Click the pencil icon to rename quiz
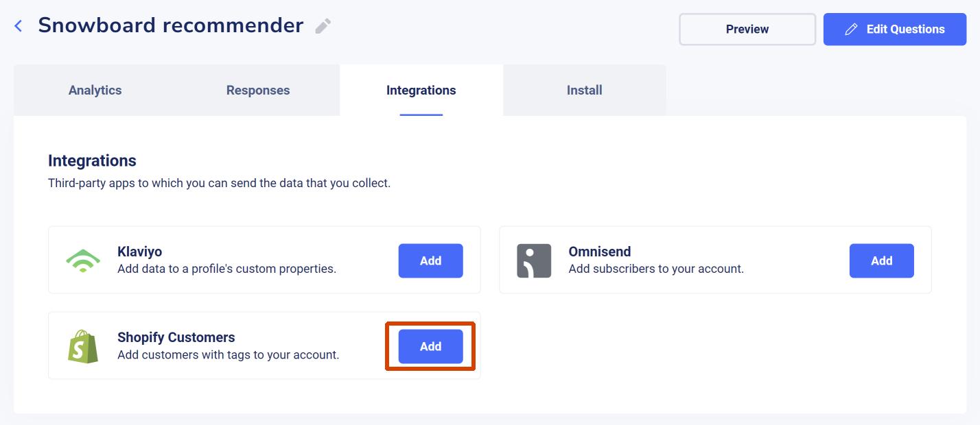Screen dimensions: 980x425 tap(323, 26)
